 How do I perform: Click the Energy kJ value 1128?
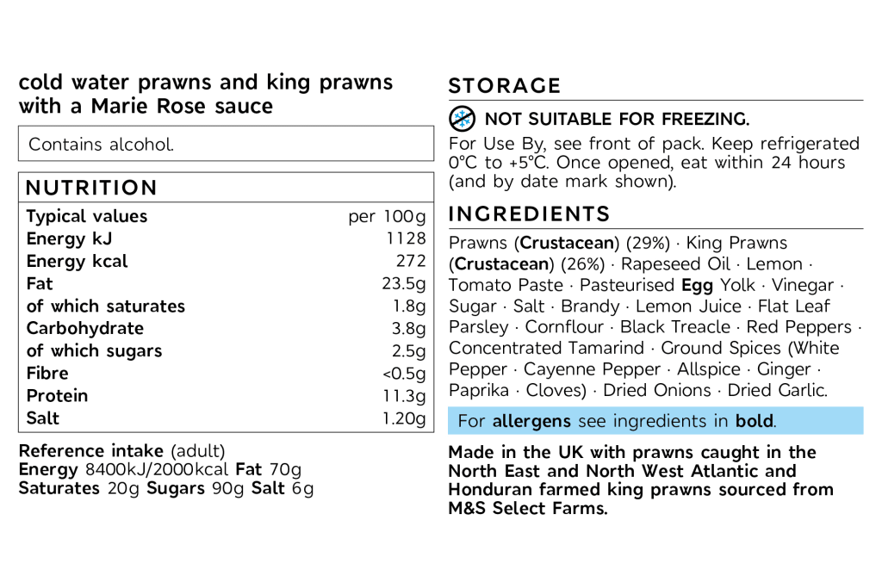[406, 238]
